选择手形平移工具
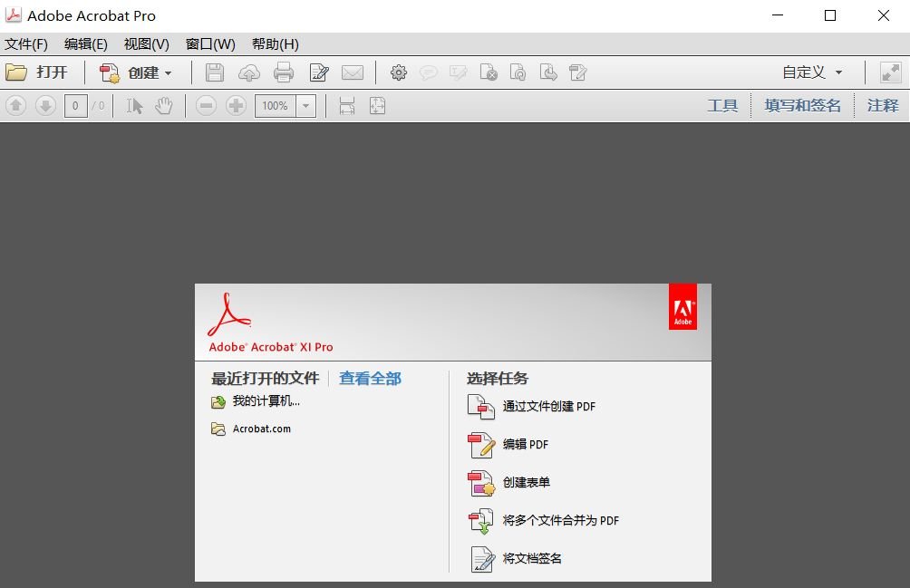This screenshot has width=910, height=588. click(x=164, y=105)
